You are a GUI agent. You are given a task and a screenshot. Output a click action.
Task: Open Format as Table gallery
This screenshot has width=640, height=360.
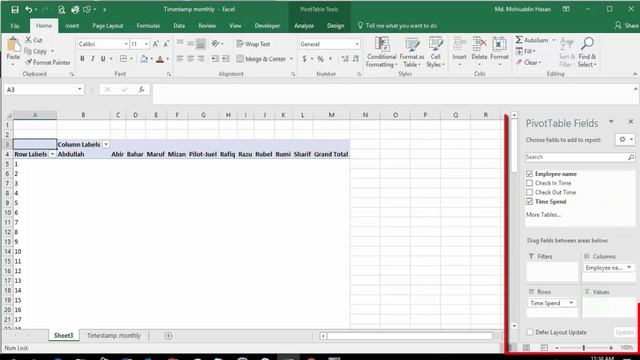click(411, 52)
